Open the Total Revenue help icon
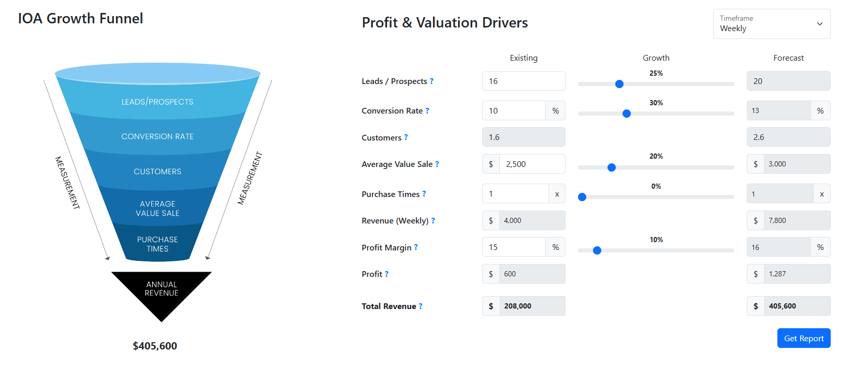The width and height of the screenshot is (868, 392). pos(420,306)
